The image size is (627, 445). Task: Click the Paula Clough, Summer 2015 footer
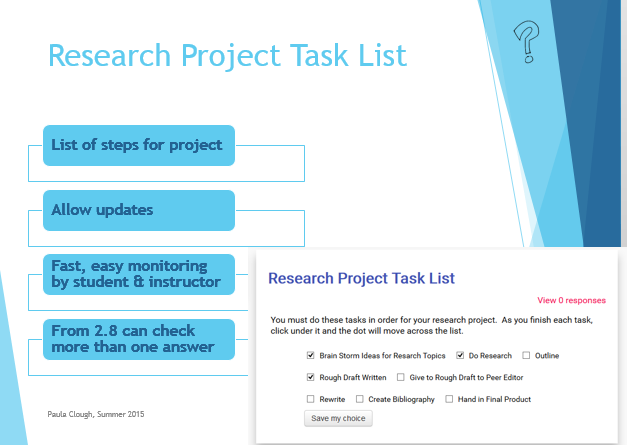96,413
